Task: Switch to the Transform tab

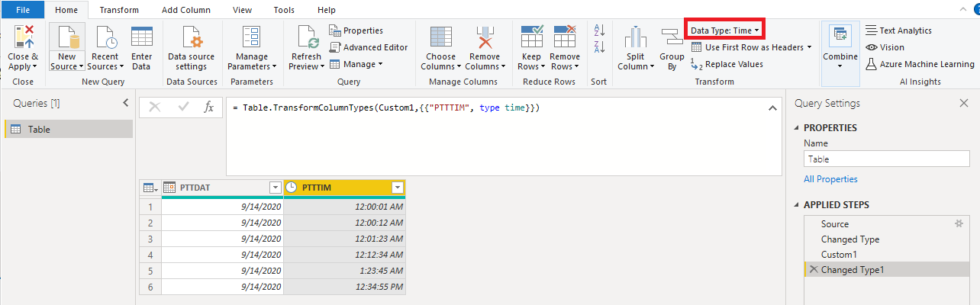Action: (x=119, y=10)
